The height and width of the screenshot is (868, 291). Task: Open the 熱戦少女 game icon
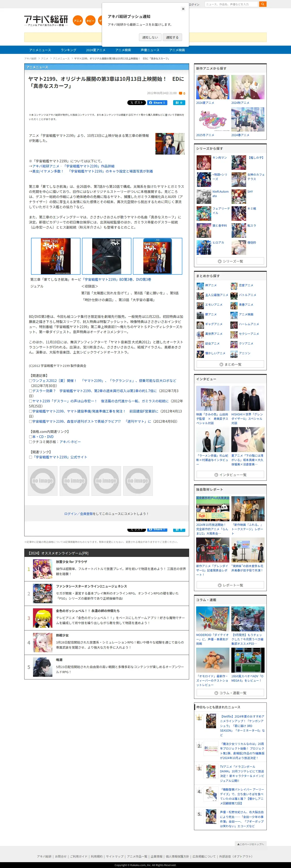pyautogui.click(x=43, y=643)
